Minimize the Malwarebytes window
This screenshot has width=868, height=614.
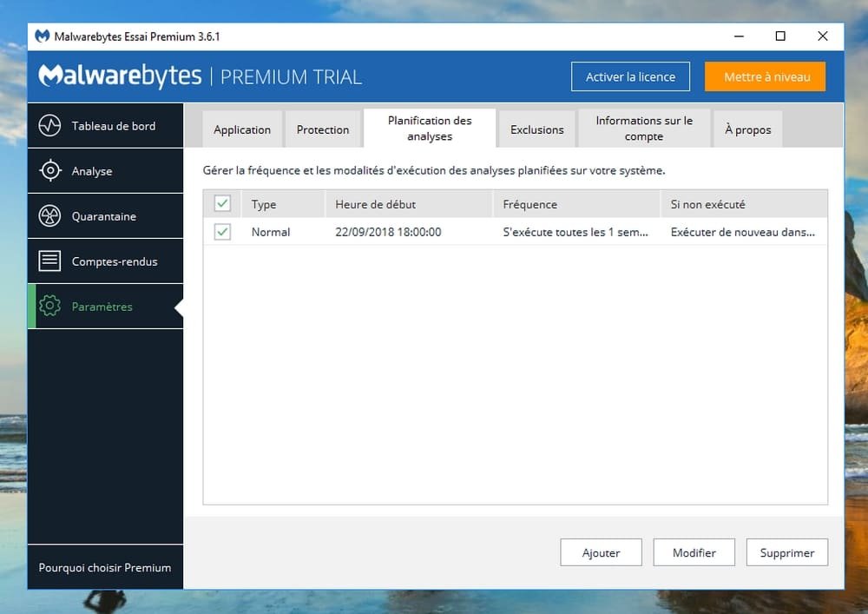739,36
